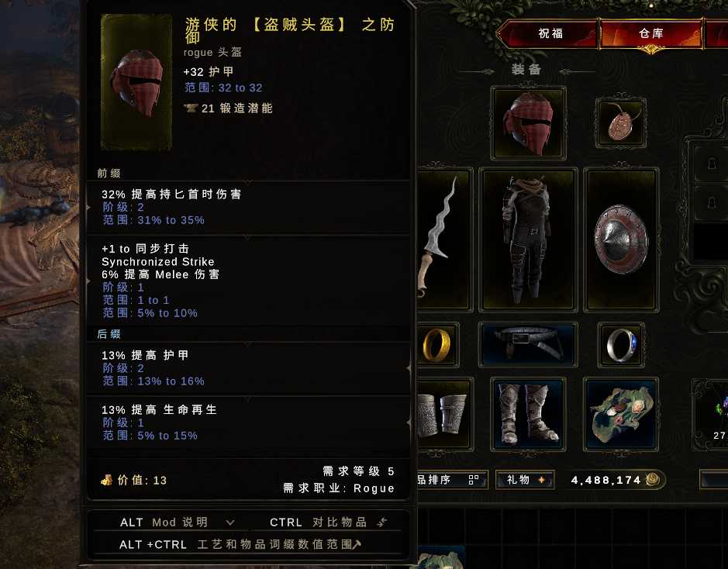728x569 pixels.
Task: Click the CTRL 对比物品 compare hint
Action: 328,522
